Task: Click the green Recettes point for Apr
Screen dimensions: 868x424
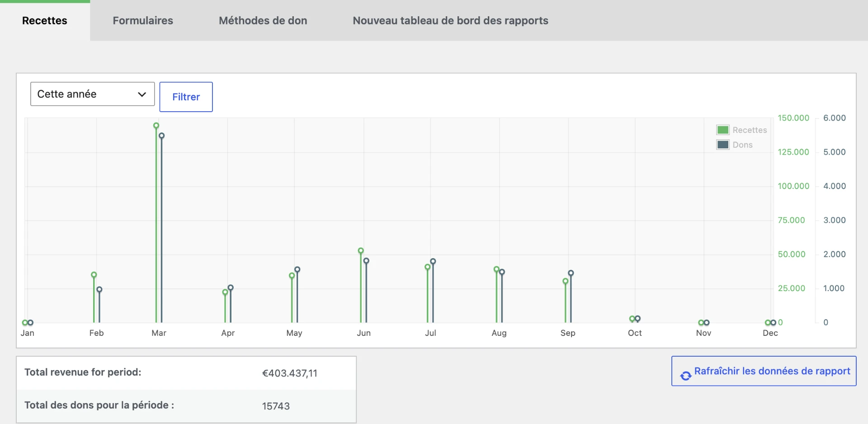Action: 225,292
